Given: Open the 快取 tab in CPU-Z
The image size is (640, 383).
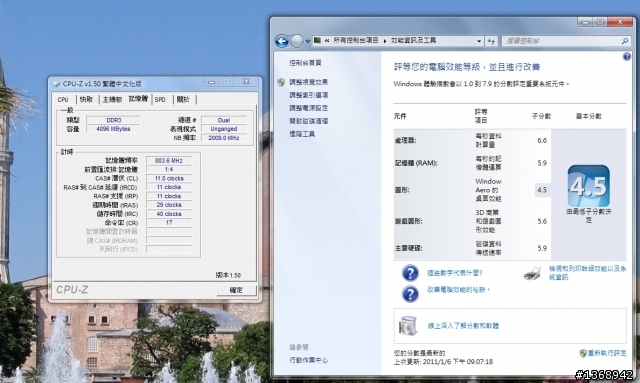Looking at the screenshot, I should click(87, 100).
